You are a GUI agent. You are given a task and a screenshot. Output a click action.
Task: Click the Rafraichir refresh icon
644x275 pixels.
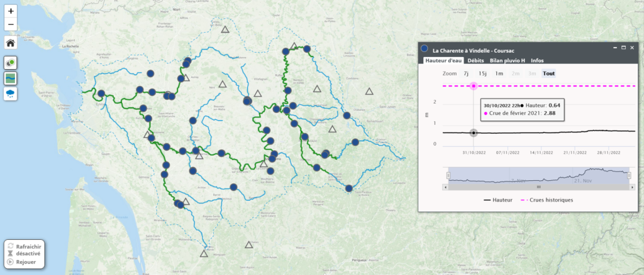(x=9, y=247)
